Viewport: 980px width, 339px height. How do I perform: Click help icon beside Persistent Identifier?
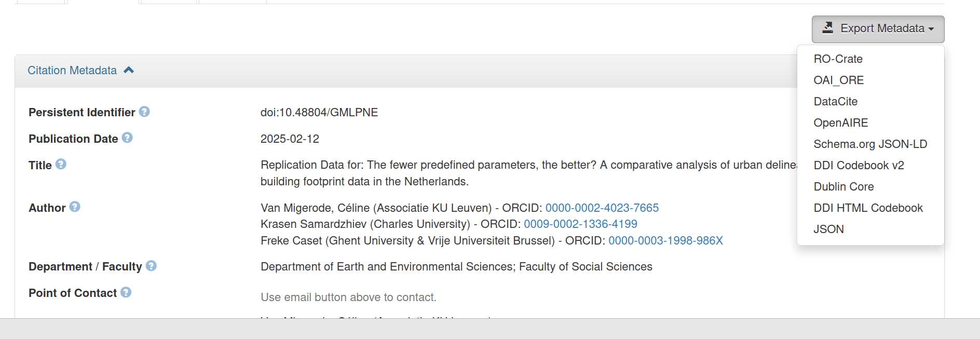[144, 112]
